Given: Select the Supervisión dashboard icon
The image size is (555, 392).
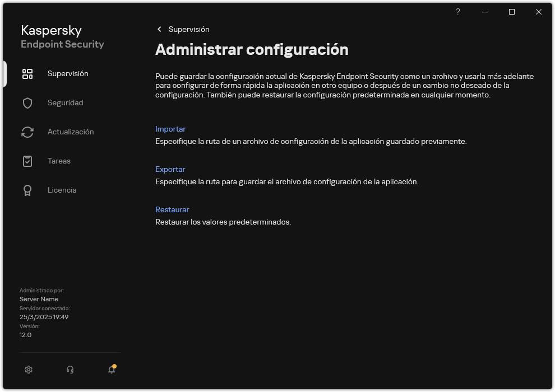Looking at the screenshot, I should pyautogui.click(x=27, y=73).
